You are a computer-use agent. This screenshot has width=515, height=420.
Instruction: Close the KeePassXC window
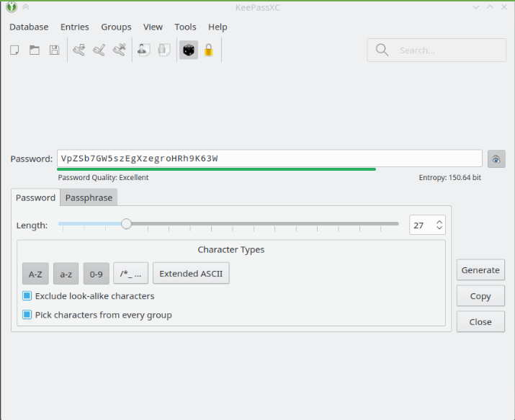[504, 7]
